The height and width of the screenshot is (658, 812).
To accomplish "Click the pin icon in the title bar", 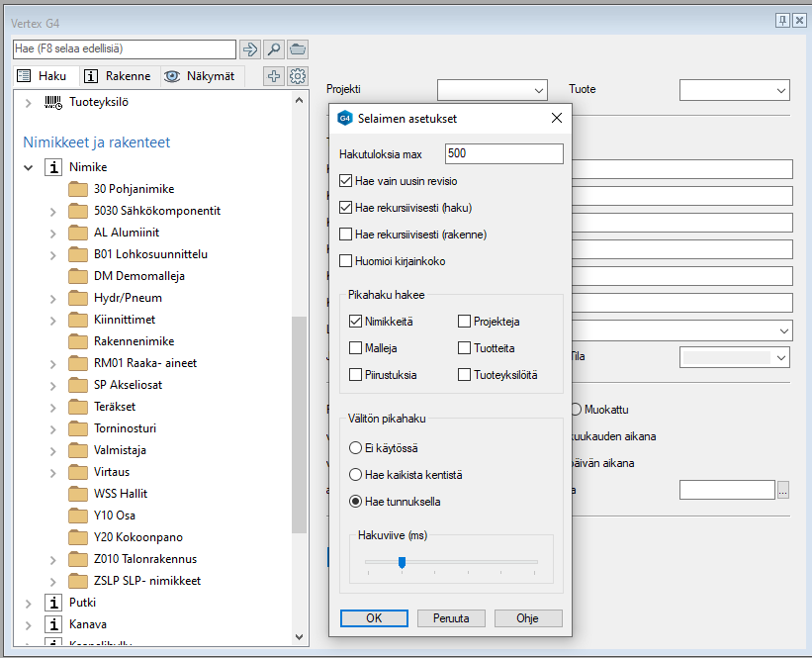I will click(x=781, y=20).
